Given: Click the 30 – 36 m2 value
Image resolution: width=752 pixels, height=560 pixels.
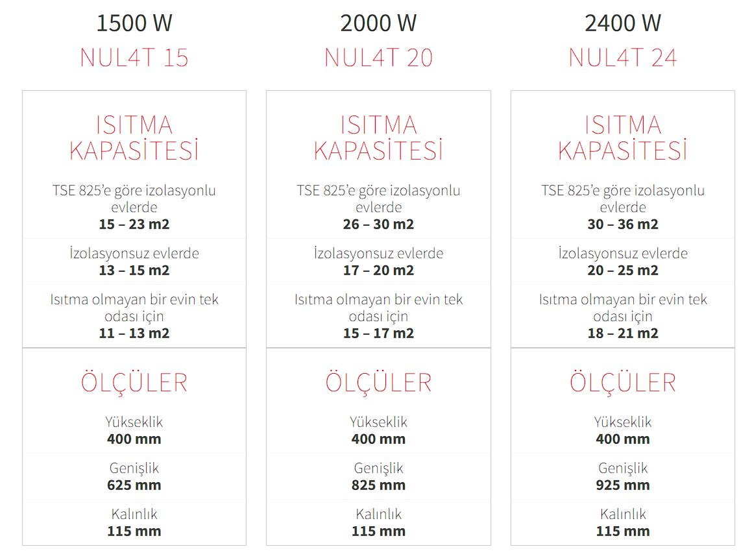Looking at the screenshot, I should click(623, 225).
